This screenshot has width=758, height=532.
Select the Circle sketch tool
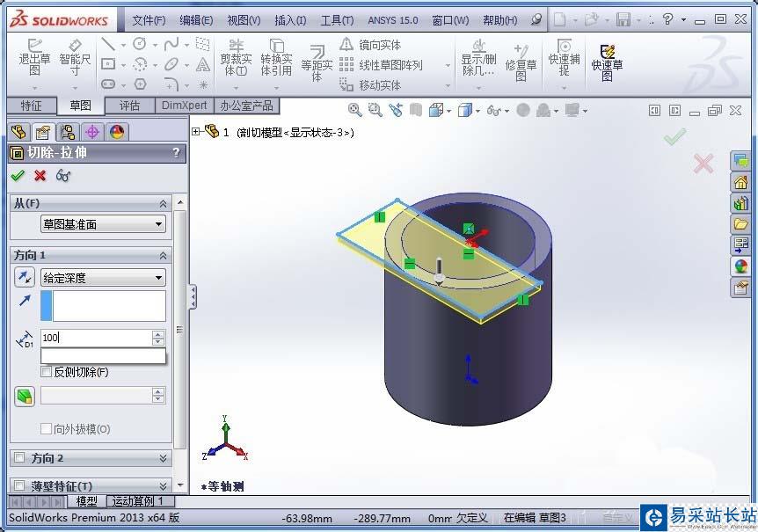pyautogui.click(x=140, y=44)
